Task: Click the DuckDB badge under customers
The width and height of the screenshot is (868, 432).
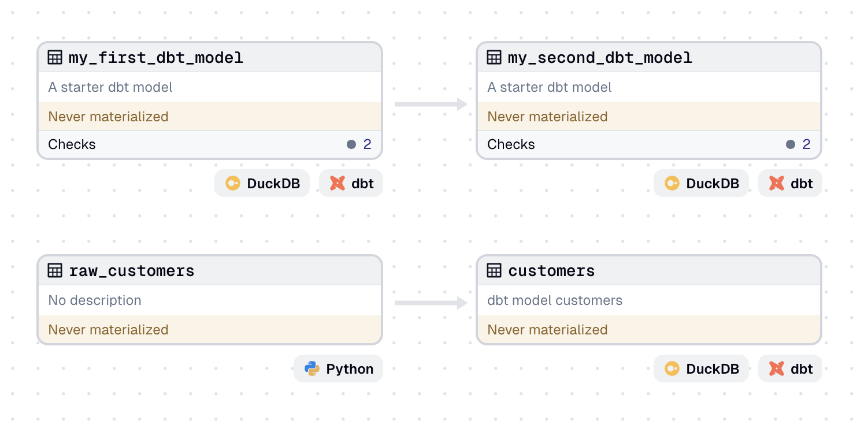Action: tap(701, 368)
